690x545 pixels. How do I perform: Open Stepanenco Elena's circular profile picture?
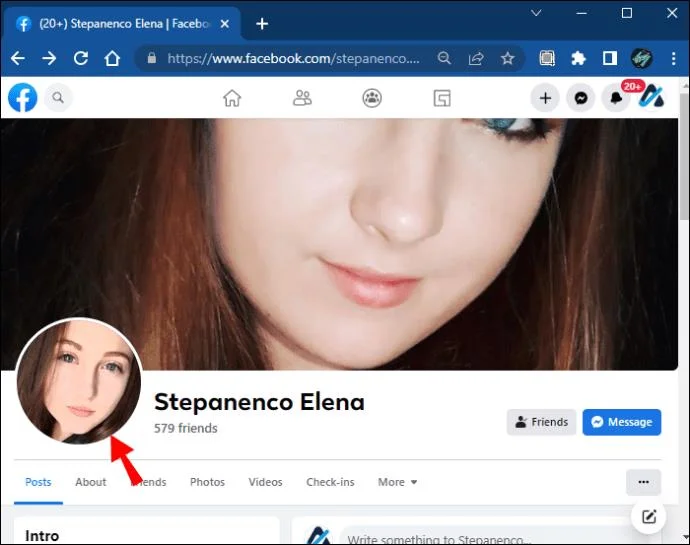pos(79,381)
